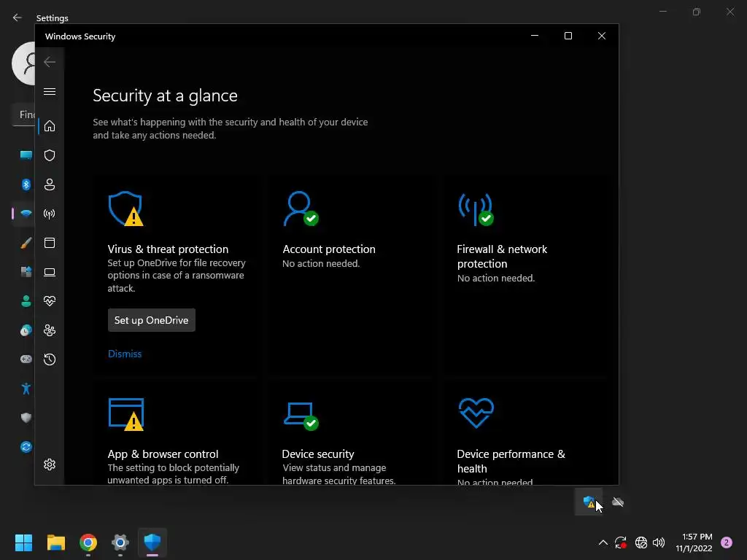Open Firewall & network antenna icon in sidebar

pyautogui.click(x=50, y=214)
